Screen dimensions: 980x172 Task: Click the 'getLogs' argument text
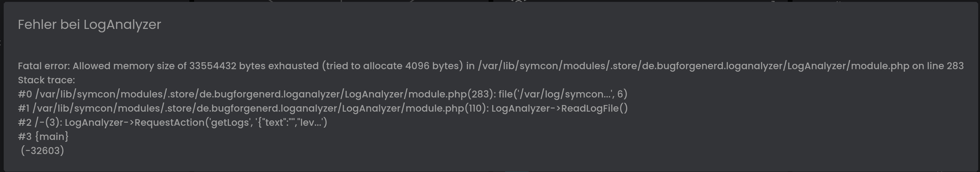227,123
